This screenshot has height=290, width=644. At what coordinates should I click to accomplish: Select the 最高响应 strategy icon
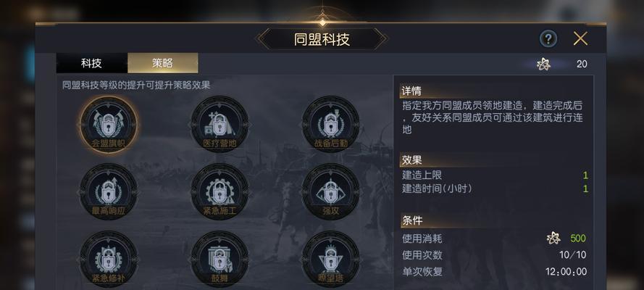pos(109,191)
